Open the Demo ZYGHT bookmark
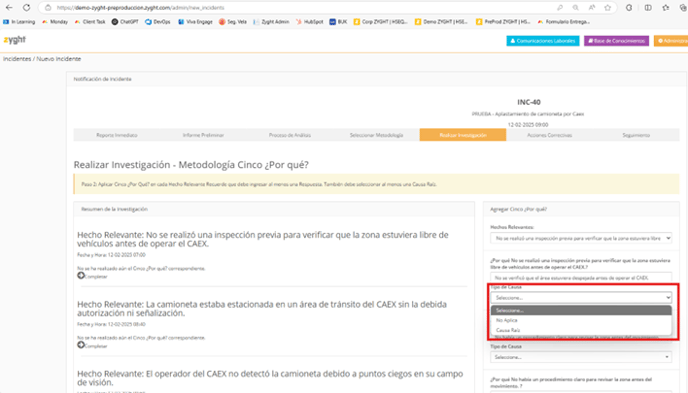The height and width of the screenshot is (393, 688). click(x=441, y=21)
